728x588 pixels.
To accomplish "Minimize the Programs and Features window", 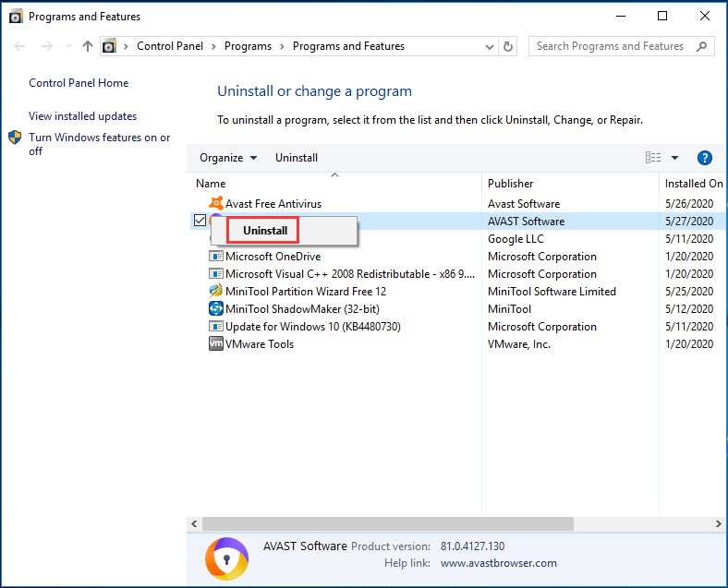I will click(621, 16).
